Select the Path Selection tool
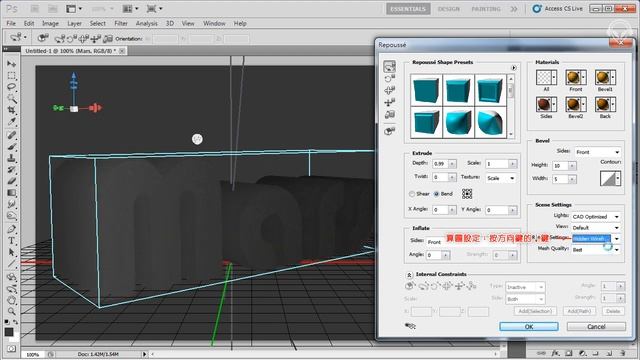This screenshot has width=640, height=360. [x=11, y=252]
